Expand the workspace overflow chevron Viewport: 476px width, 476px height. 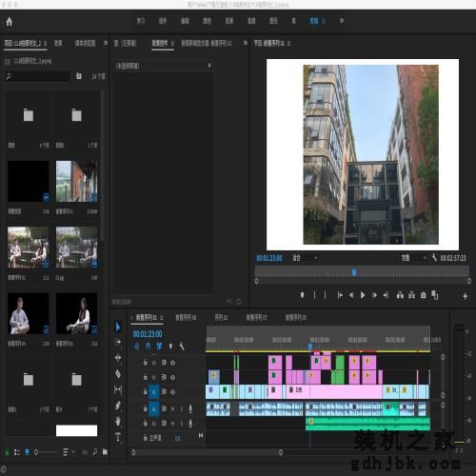tap(342, 21)
